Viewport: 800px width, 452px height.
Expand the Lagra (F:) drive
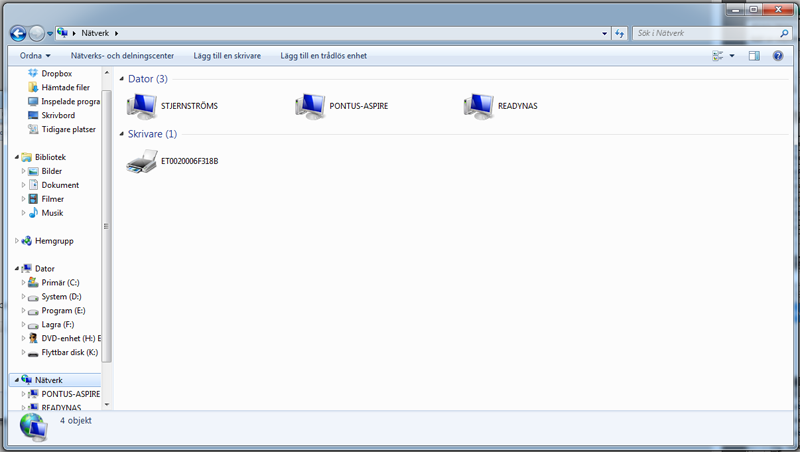coord(23,324)
